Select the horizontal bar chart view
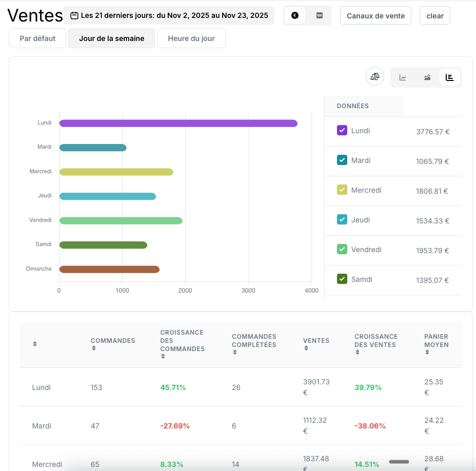Image resolution: width=476 pixels, height=471 pixels. click(x=450, y=77)
